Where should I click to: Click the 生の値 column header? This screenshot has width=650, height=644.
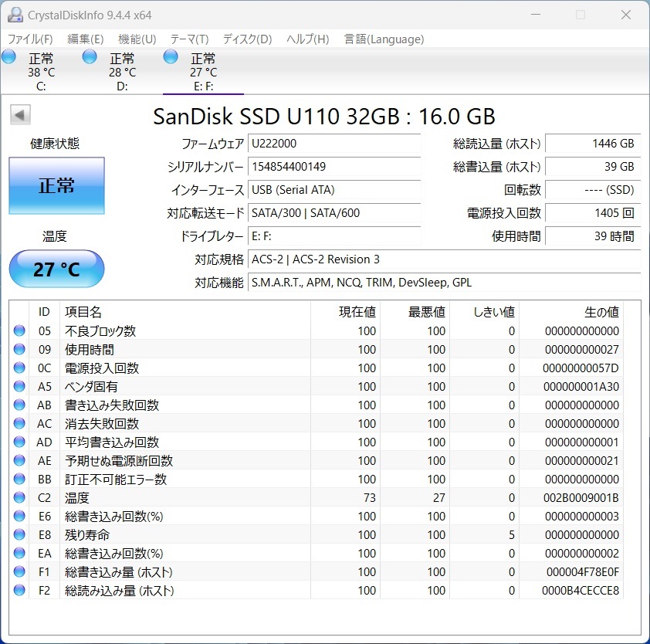click(x=571, y=312)
